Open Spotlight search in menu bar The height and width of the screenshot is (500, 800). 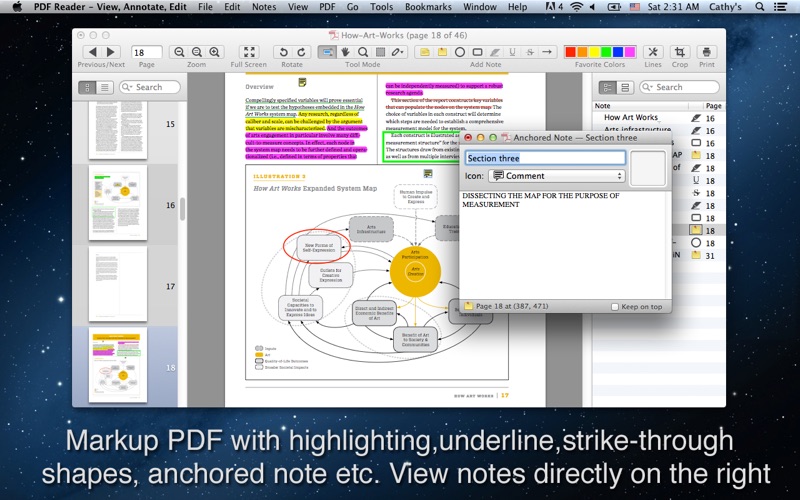[x=759, y=7]
